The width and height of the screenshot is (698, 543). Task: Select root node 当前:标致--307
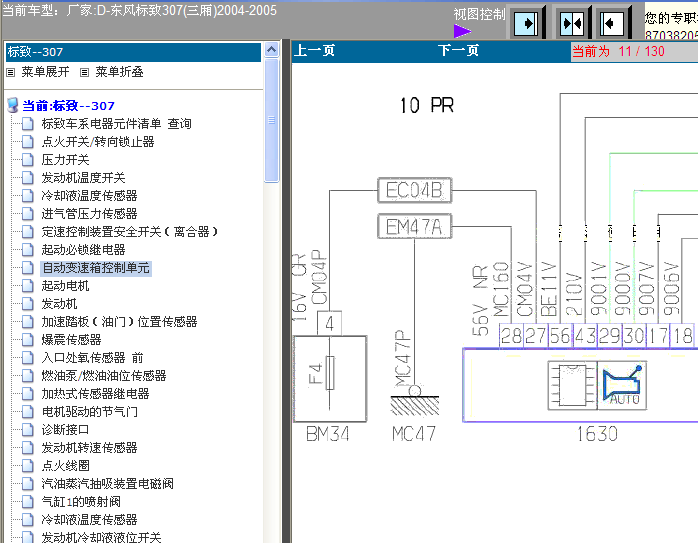(x=69, y=105)
